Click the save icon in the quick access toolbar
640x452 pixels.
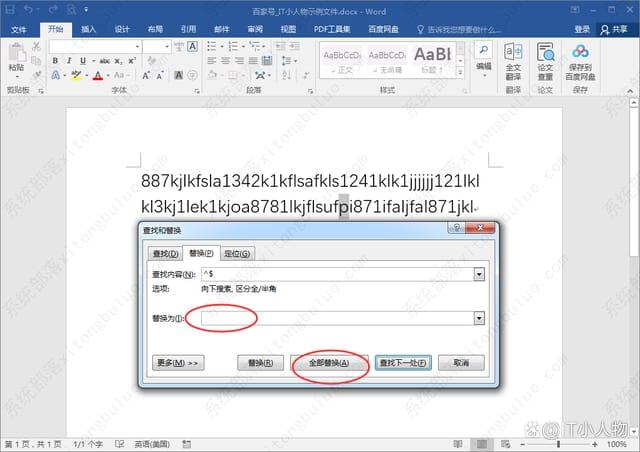[9, 8]
